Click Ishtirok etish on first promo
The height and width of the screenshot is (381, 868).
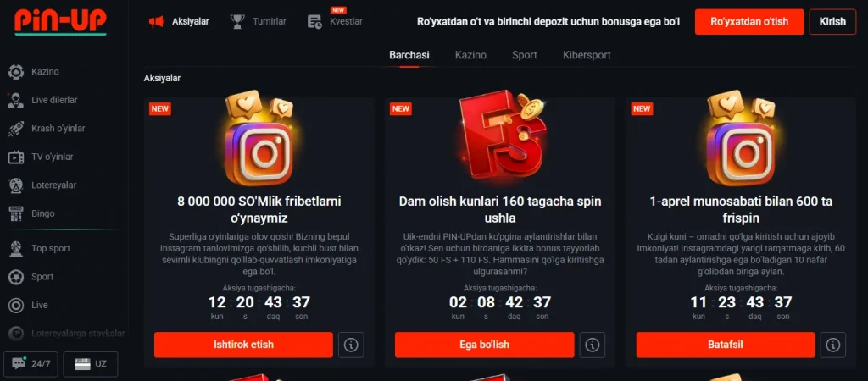[243, 345]
